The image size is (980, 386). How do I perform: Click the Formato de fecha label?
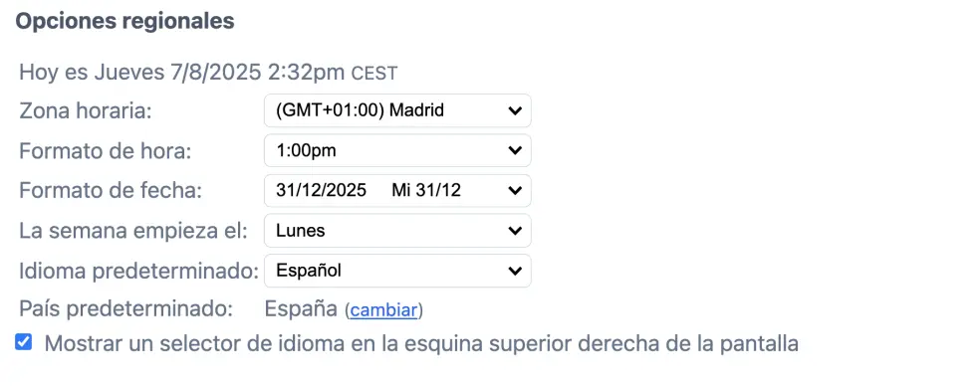click(x=111, y=190)
